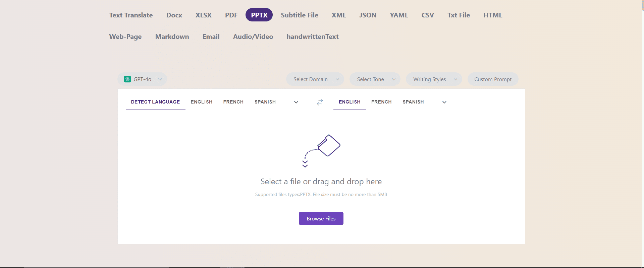Expand more source languages chevron
This screenshot has height=268, width=644.
pos(296,102)
